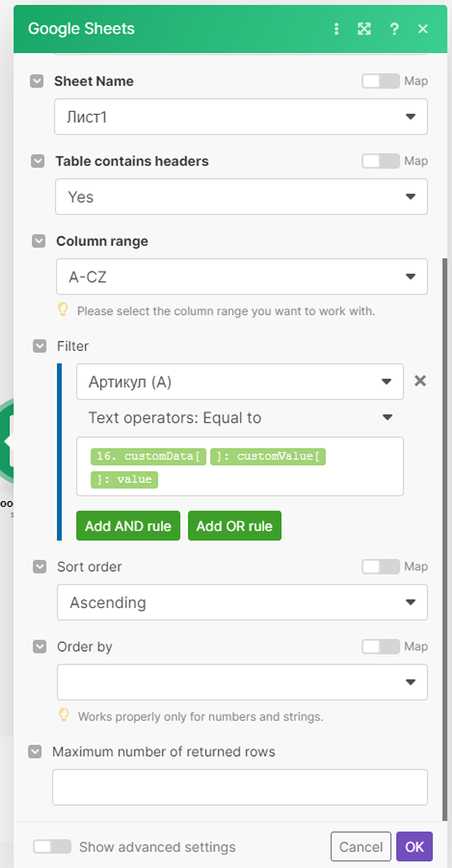Select the ]: customValue[ mapped token

[x=268, y=456]
